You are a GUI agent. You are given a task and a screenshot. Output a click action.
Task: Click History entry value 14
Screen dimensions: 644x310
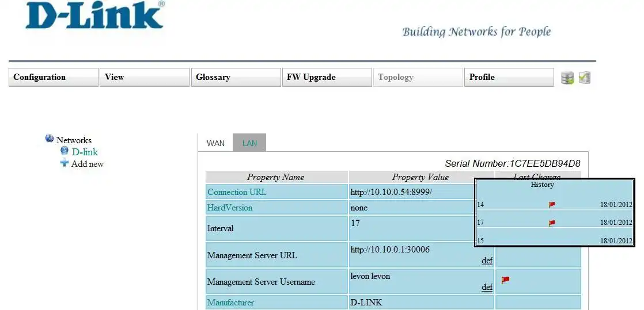[480, 204]
